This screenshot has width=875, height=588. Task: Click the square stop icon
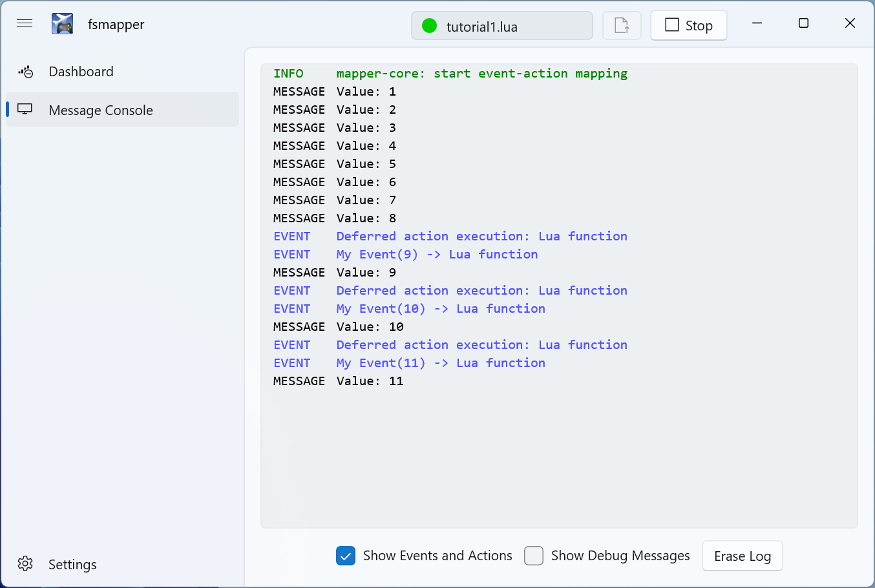672,25
